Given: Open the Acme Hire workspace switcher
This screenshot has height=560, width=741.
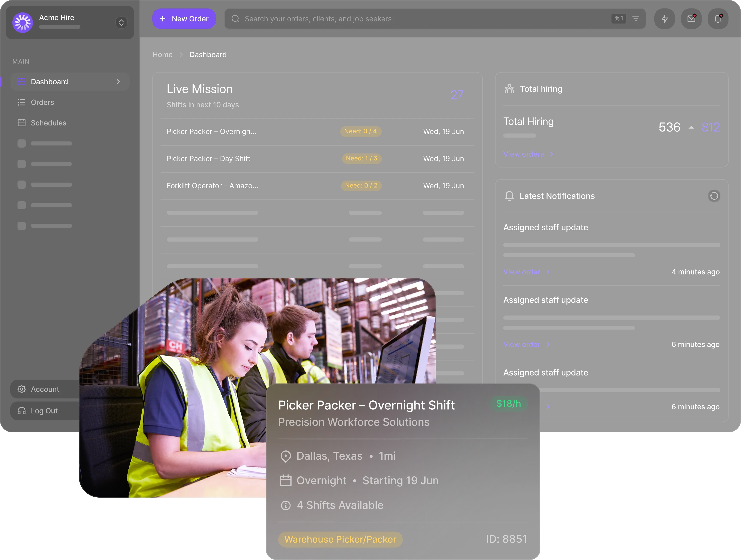Looking at the screenshot, I should pyautogui.click(x=121, y=23).
